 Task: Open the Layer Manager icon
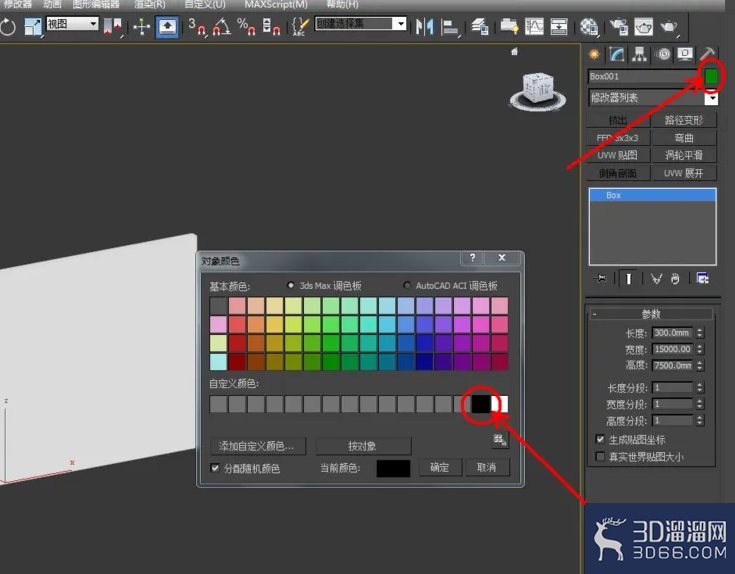click(480, 26)
